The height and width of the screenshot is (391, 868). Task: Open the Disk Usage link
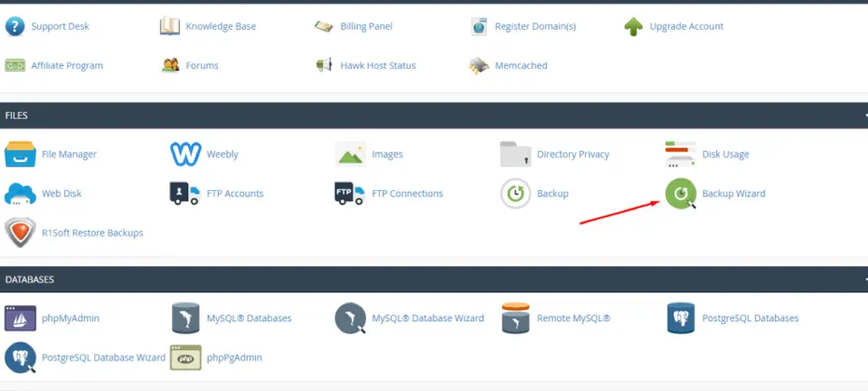[725, 154]
